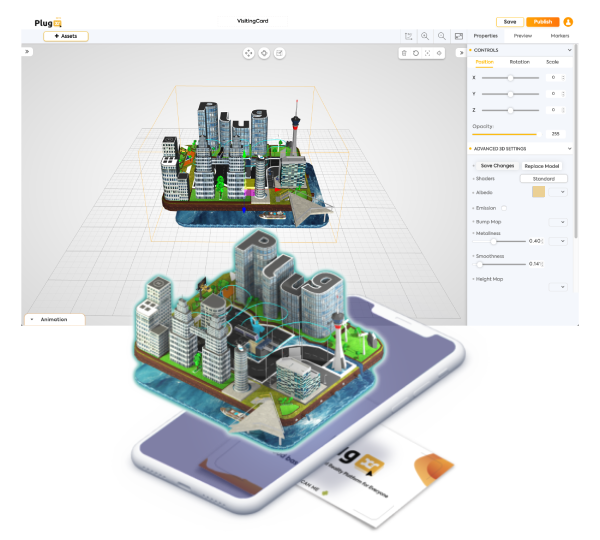Click the Replace Model button
Screen dimensions: 600x540
(541, 166)
